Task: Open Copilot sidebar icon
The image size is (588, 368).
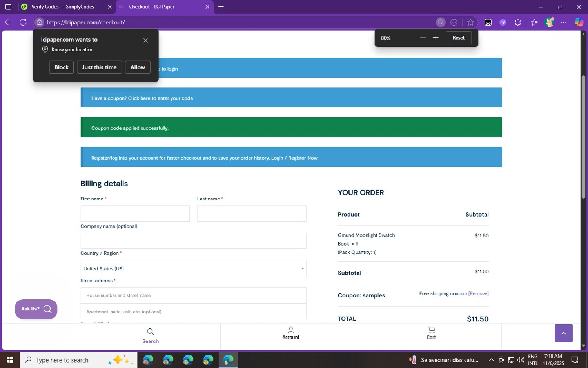Action: [579, 22]
